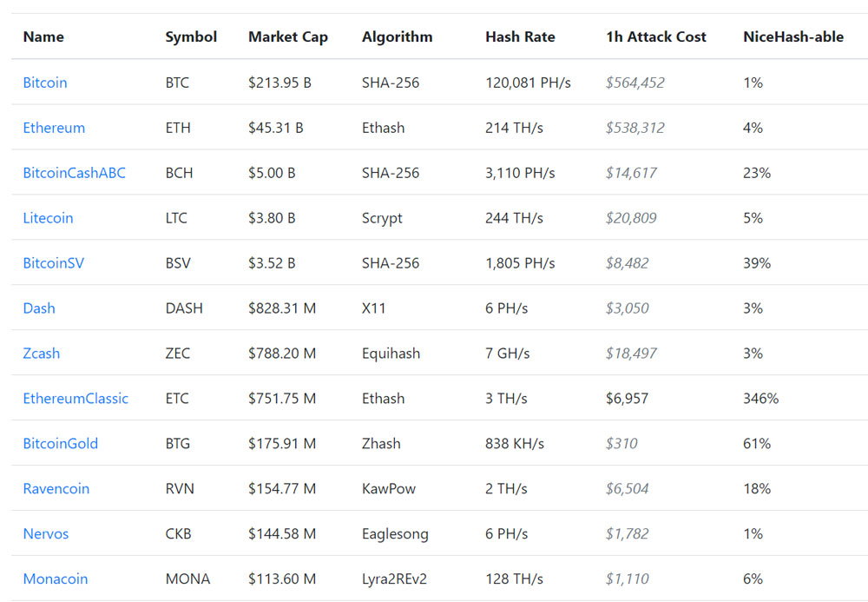This screenshot has height=602, width=868.
Task: Sort by the Hash Rate header
Action: pyautogui.click(x=520, y=37)
